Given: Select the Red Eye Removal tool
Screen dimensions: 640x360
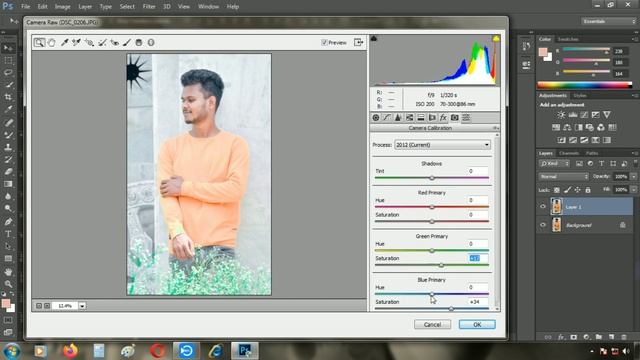Looking at the screenshot, I should (x=115, y=42).
